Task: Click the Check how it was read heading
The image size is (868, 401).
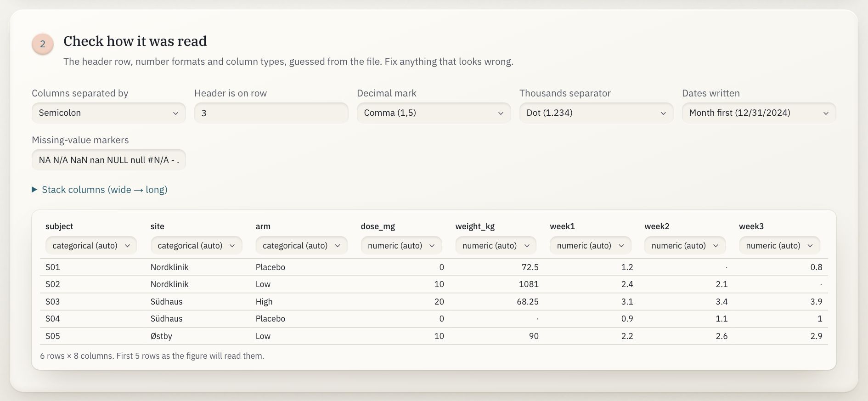Action: 135,41
